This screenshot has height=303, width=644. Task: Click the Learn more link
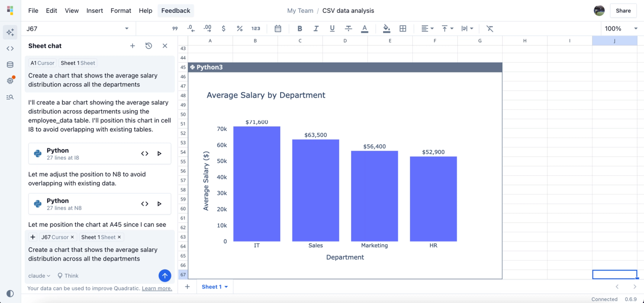tap(157, 288)
